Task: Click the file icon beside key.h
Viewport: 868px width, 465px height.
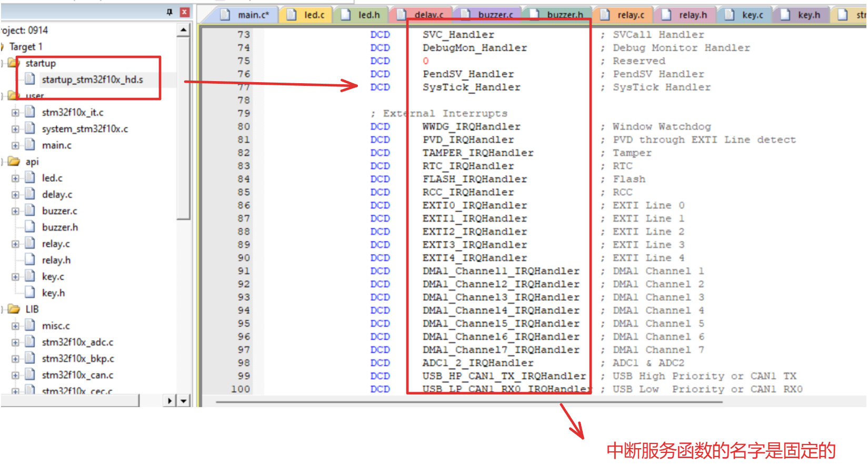Action: click(x=31, y=292)
